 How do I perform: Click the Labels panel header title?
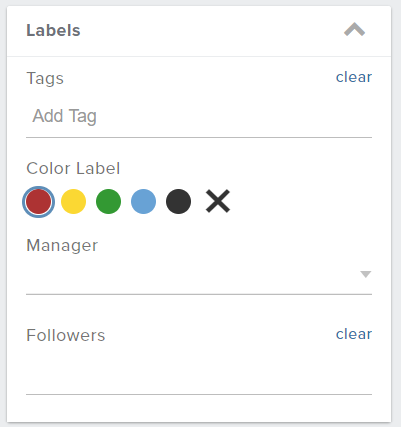(x=53, y=30)
